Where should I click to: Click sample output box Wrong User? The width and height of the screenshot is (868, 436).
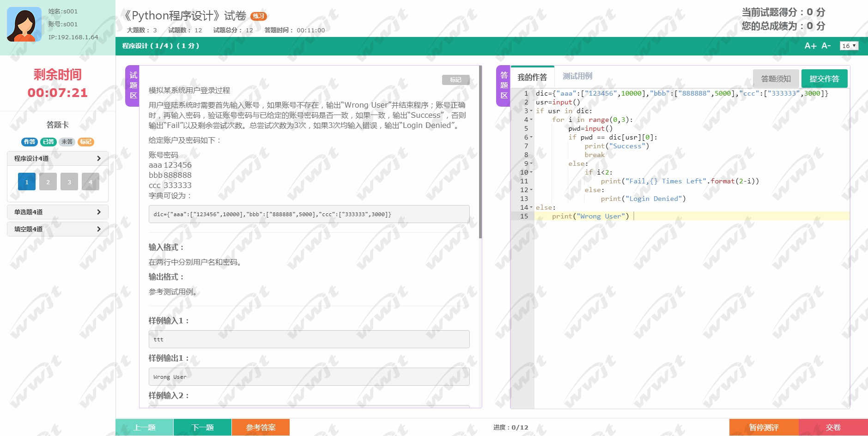tap(309, 377)
